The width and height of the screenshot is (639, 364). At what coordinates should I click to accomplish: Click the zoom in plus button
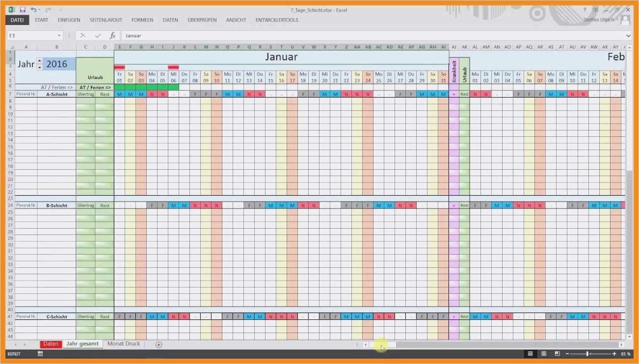click(614, 354)
